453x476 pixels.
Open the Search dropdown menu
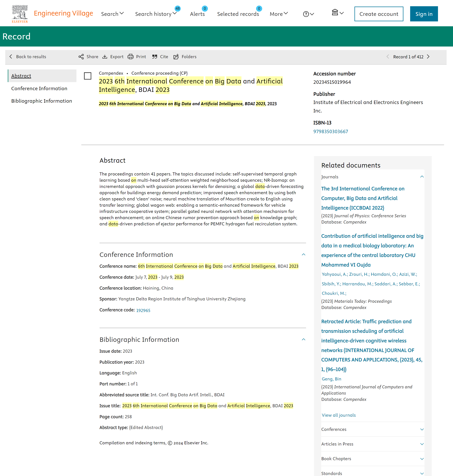pos(112,14)
